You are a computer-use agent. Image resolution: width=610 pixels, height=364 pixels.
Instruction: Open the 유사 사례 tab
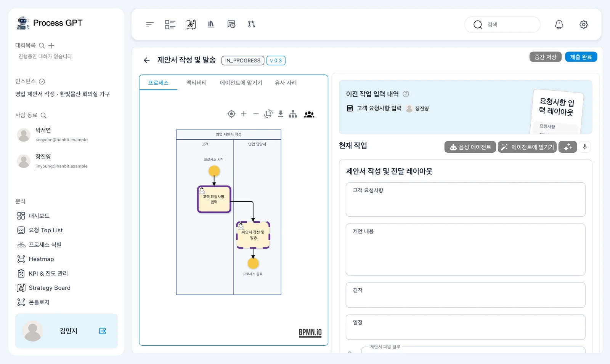click(286, 83)
